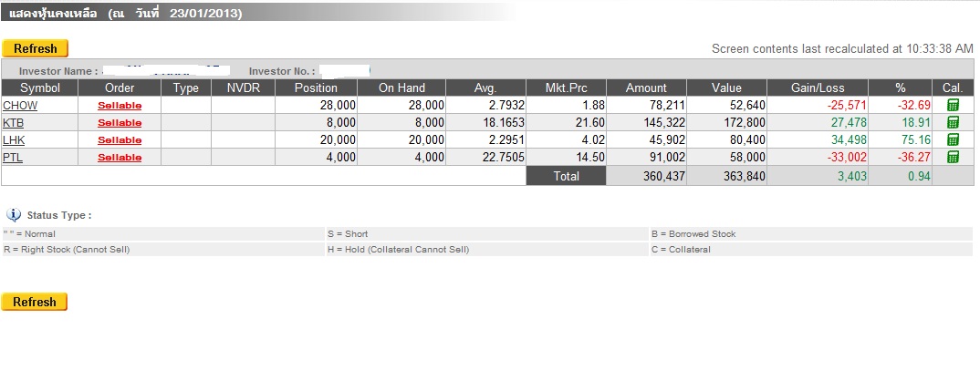Click the Cal. column header

coord(954,88)
